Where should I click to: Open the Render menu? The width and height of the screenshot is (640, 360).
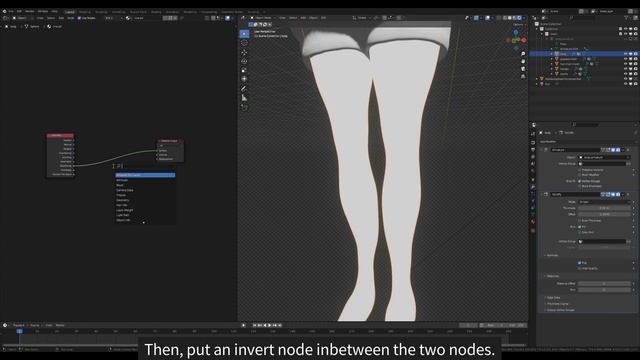click(x=29, y=11)
